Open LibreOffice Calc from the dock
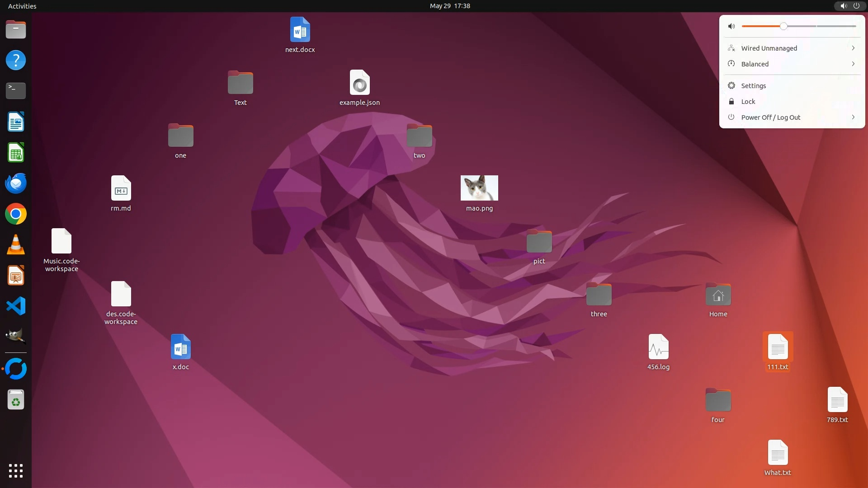The image size is (868, 488). coord(16,153)
